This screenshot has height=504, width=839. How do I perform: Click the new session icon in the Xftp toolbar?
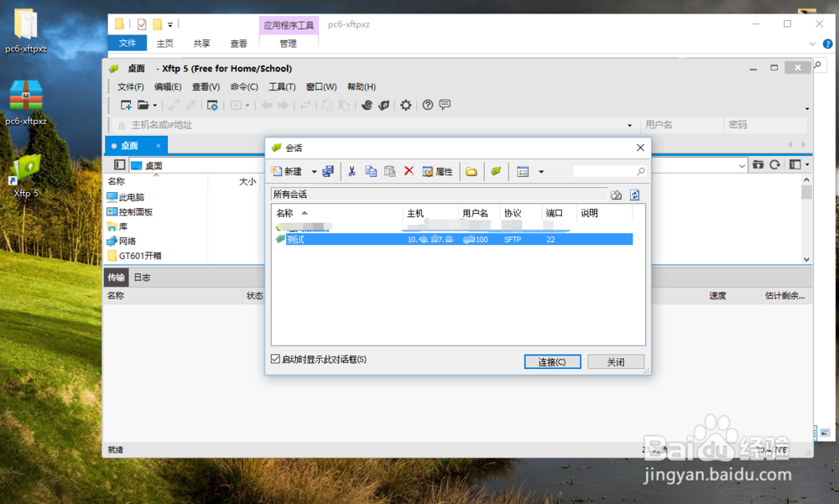click(126, 106)
